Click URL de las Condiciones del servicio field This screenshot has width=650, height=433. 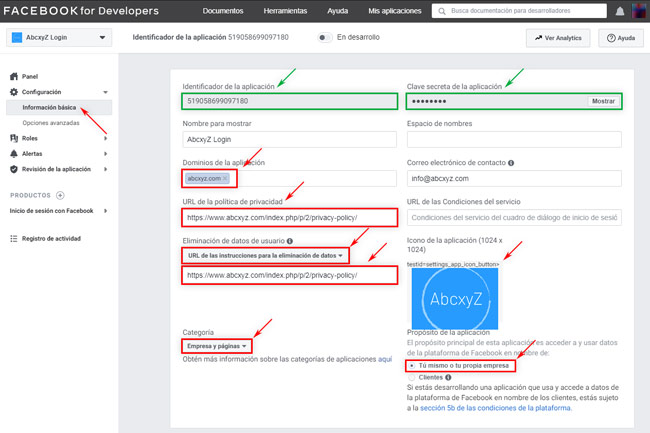coord(514,218)
